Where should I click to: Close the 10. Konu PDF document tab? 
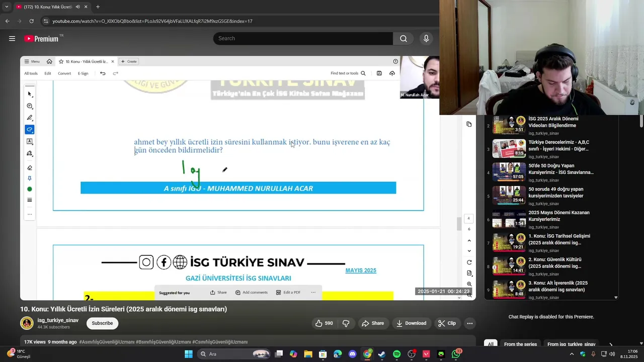[113, 61]
